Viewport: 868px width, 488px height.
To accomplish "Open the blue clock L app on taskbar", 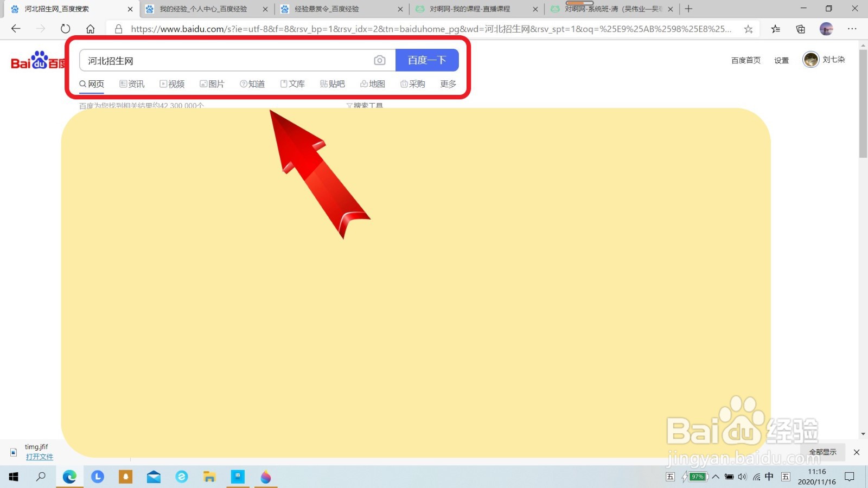I will click(98, 477).
